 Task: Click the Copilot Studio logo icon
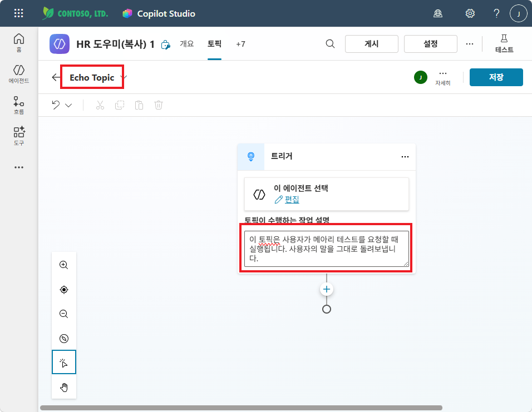(x=127, y=13)
